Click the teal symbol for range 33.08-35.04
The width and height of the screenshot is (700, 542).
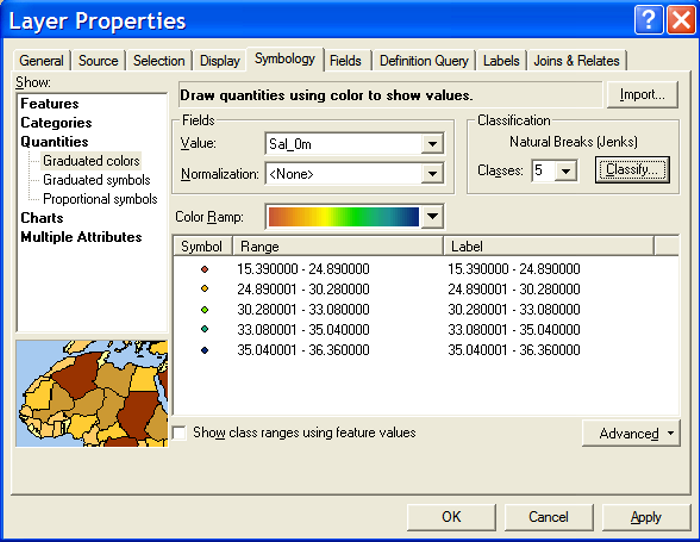[x=204, y=330]
